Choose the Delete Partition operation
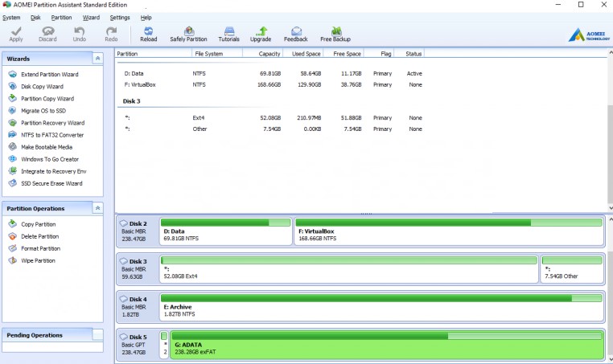The image size is (613, 364). click(39, 236)
